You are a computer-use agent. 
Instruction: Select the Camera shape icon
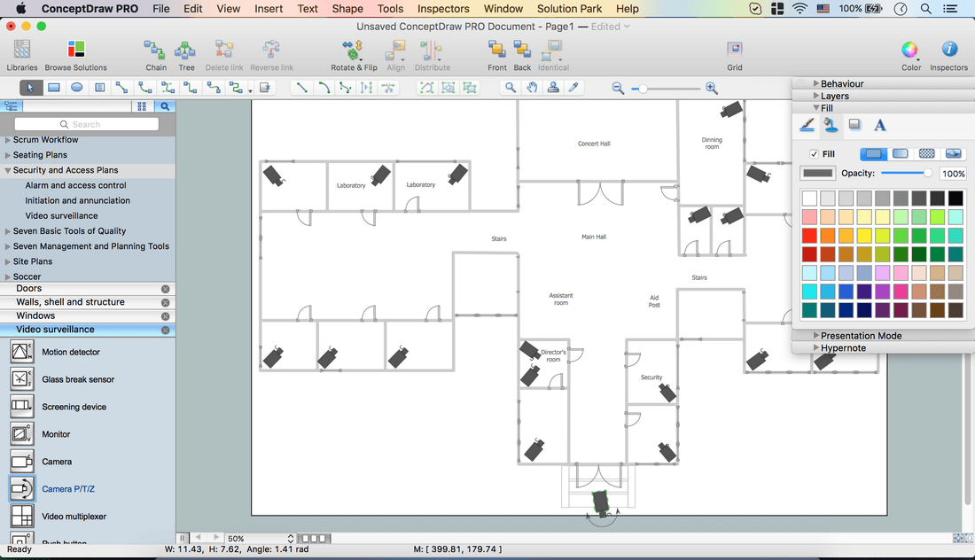[x=22, y=461]
